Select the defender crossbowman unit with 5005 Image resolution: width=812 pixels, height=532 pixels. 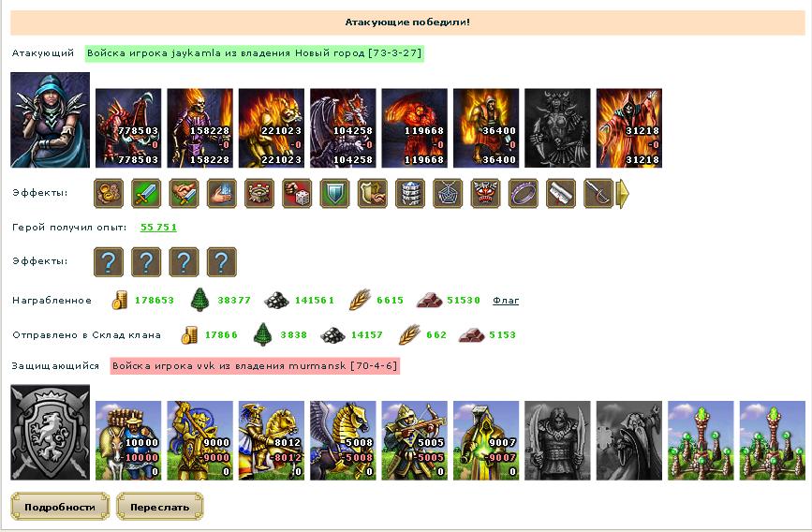coord(414,440)
